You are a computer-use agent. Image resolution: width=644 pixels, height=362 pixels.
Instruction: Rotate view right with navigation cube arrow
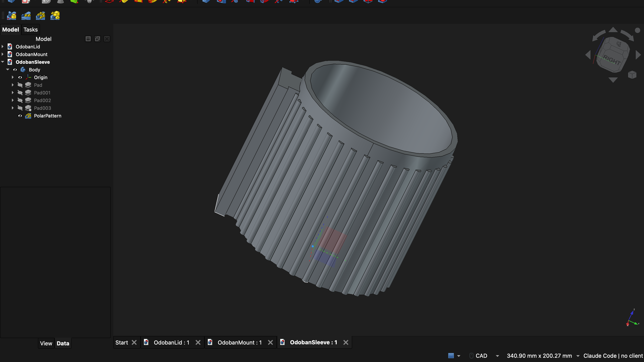pos(638,55)
